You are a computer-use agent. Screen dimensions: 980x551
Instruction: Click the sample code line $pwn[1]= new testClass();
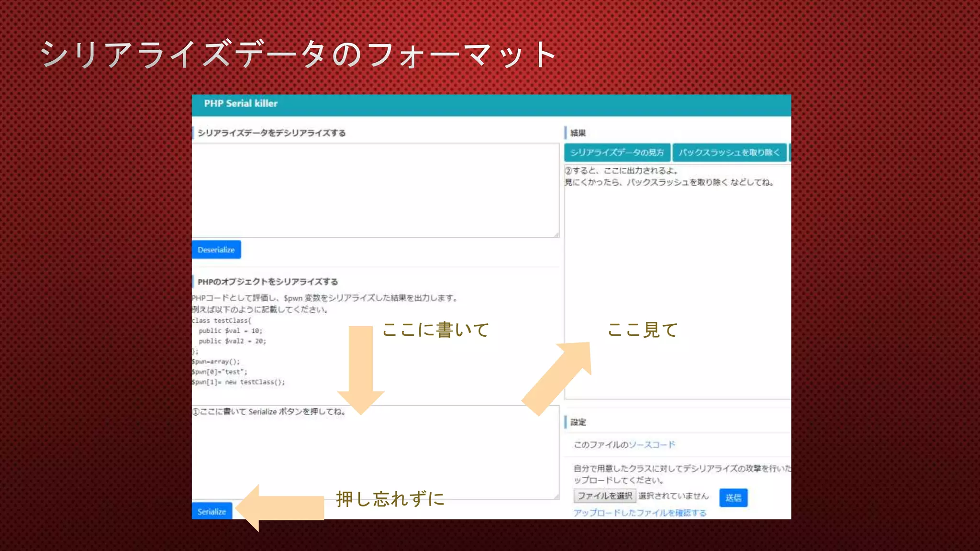point(238,382)
